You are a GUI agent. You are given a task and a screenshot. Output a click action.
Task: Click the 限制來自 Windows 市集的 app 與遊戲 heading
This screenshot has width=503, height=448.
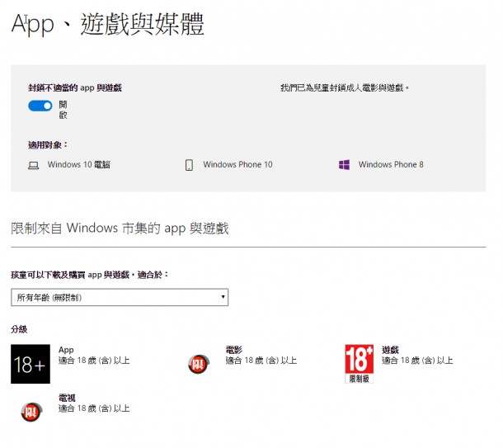120,229
